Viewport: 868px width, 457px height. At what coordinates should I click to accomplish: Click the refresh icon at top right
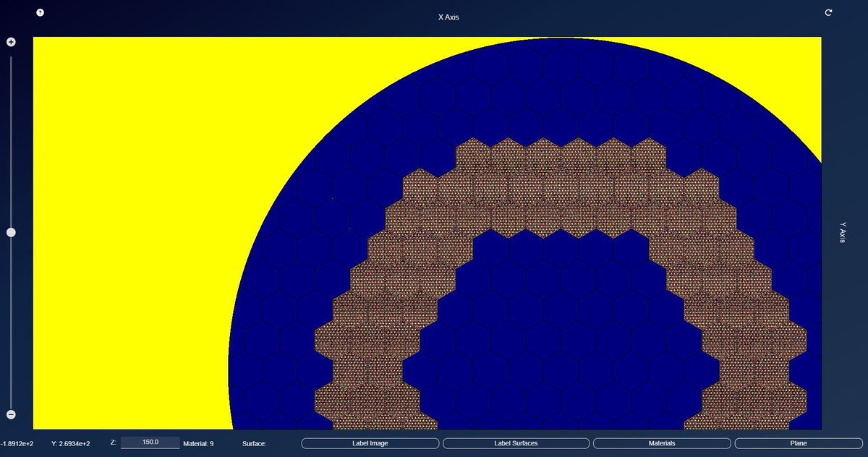(828, 12)
